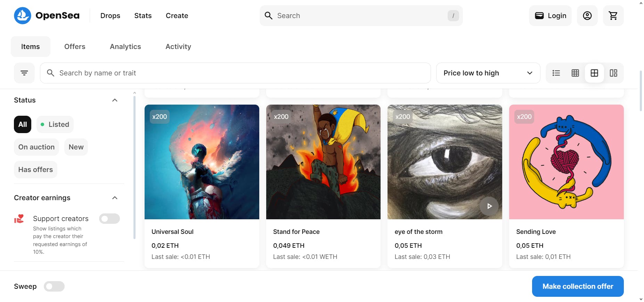Open the account profile icon

pos(587,16)
